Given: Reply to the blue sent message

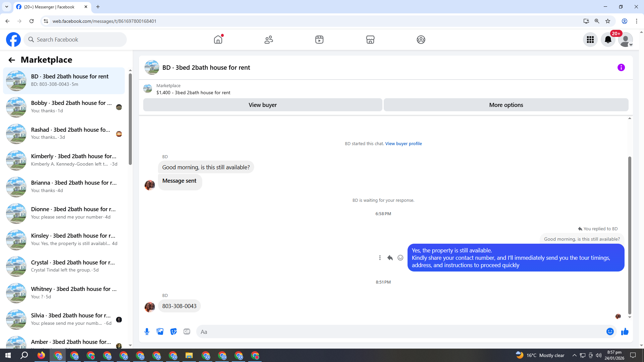Looking at the screenshot, I should [390, 257].
